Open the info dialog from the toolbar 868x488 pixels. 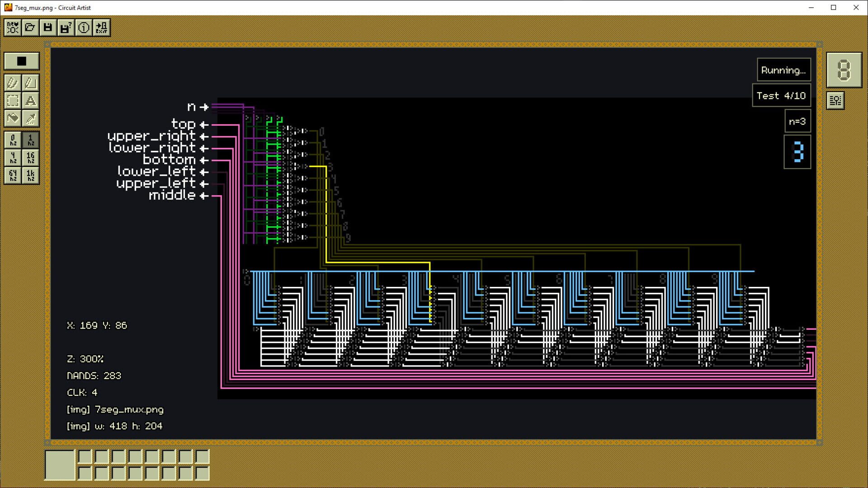tap(83, 27)
